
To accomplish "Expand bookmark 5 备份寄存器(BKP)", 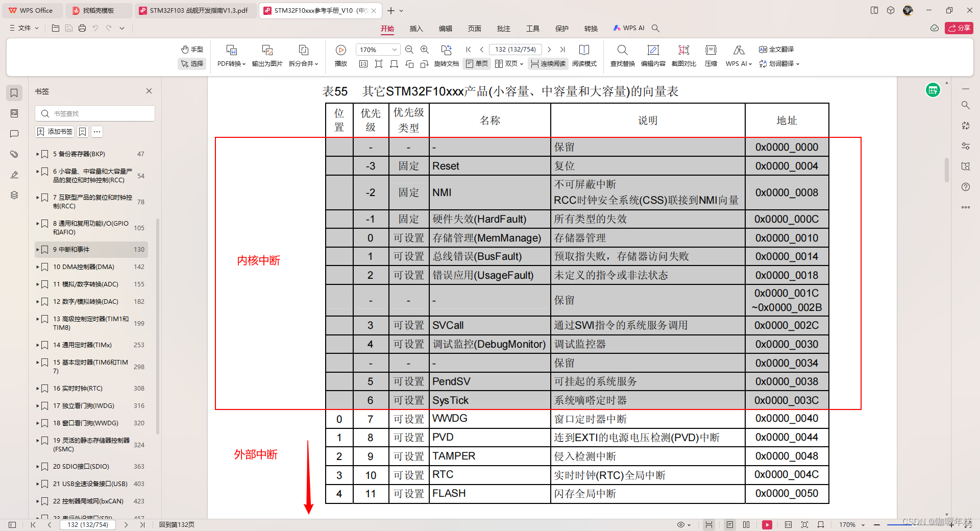I will (38, 154).
